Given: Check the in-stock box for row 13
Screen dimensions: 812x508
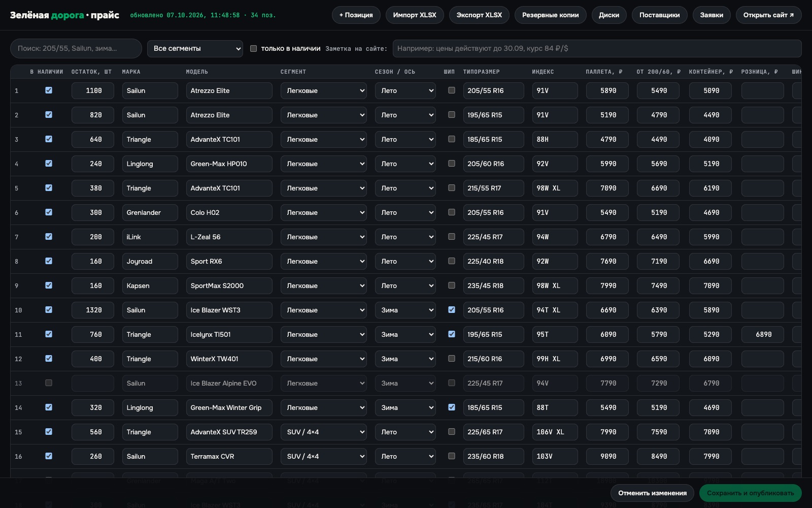Looking at the screenshot, I should [49, 383].
